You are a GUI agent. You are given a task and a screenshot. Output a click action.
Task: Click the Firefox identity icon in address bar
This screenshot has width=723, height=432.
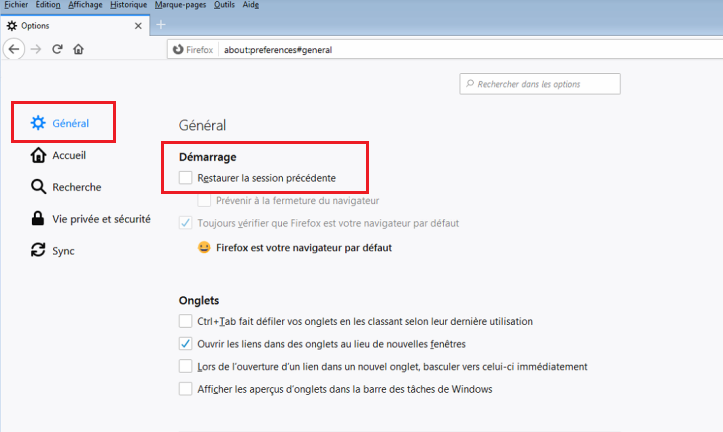pos(178,49)
